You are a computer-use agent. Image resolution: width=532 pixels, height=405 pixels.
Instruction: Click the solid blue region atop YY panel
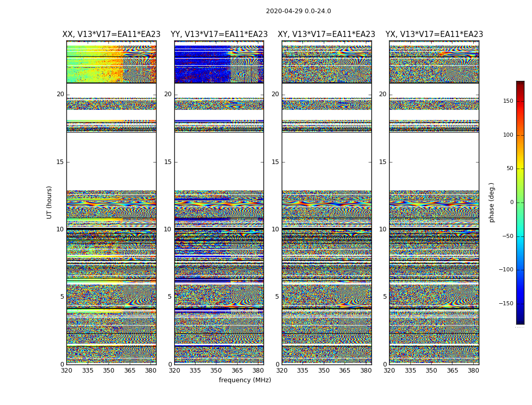click(202, 63)
